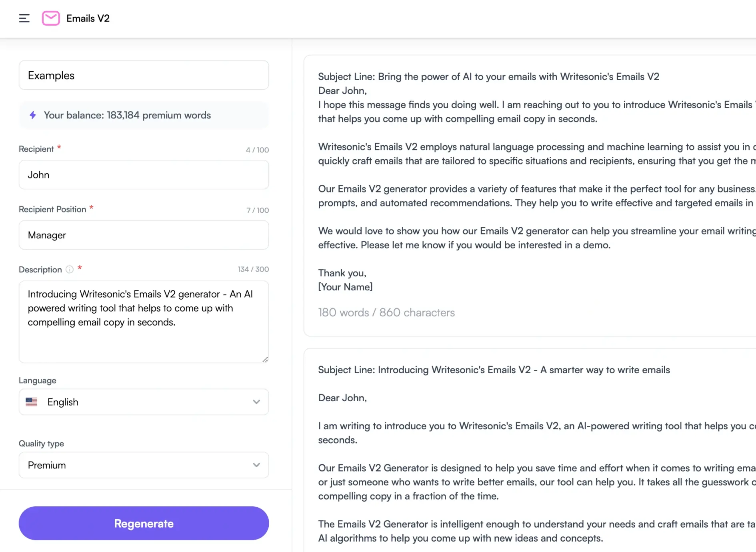
Task: Click the chevron on the Language dropdown
Action: pos(256,402)
